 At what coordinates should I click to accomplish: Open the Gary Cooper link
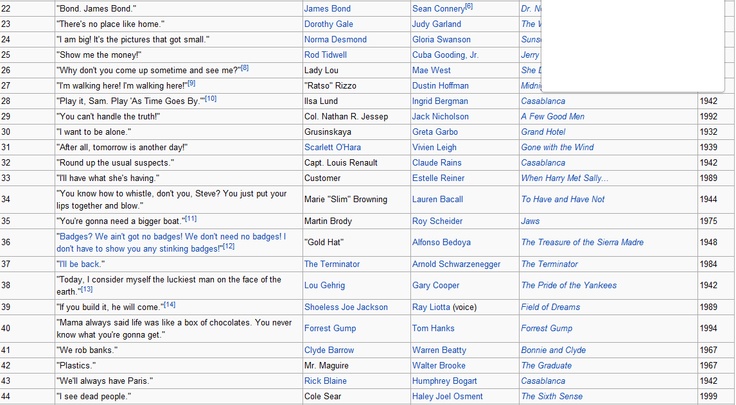(436, 285)
